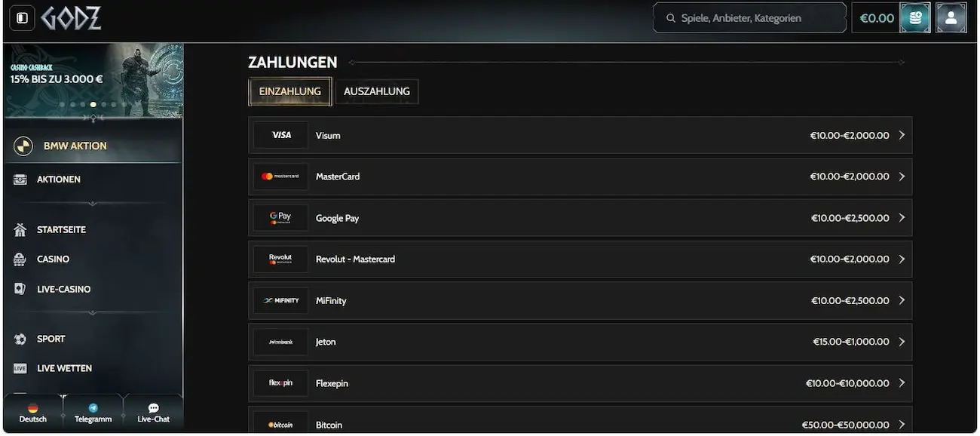Open the wallet deposit coins icon
The width and height of the screenshot is (980, 436).
click(915, 18)
